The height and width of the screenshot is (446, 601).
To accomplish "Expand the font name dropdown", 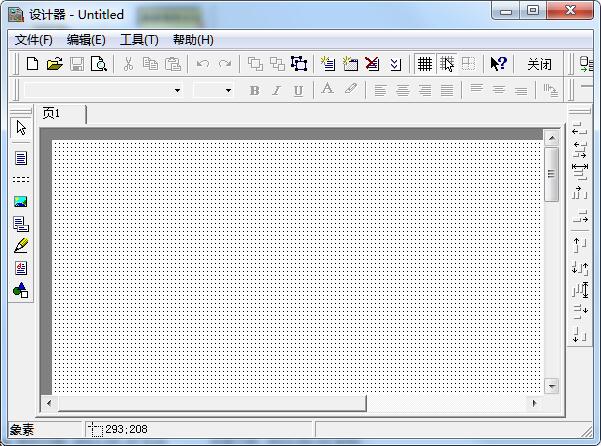I will pyautogui.click(x=177, y=90).
